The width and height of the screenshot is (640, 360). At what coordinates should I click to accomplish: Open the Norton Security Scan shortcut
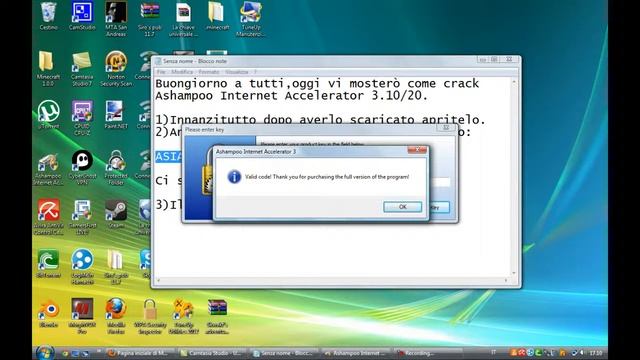[x=116, y=69]
